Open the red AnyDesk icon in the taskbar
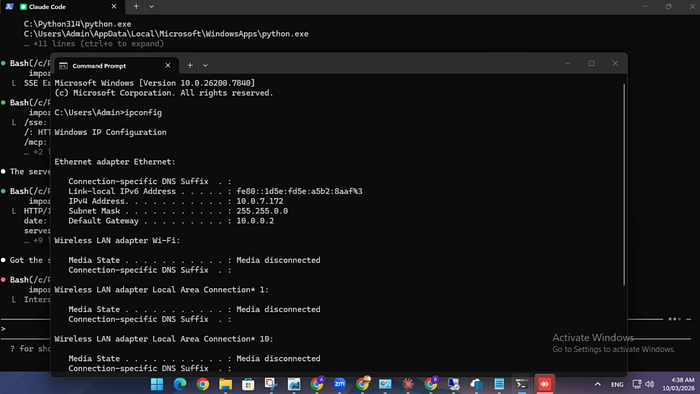 (544, 384)
